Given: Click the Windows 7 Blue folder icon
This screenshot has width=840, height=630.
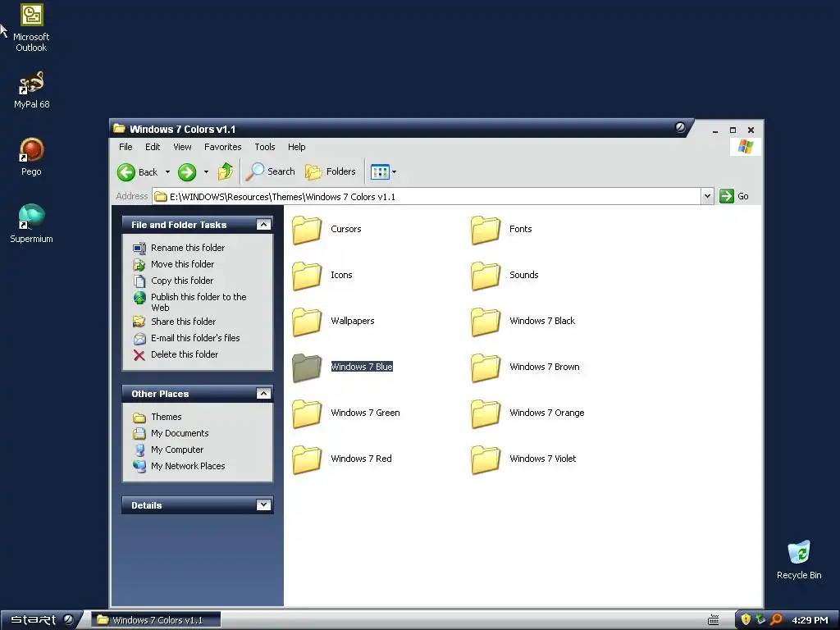Looking at the screenshot, I should (x=307, y=367).
